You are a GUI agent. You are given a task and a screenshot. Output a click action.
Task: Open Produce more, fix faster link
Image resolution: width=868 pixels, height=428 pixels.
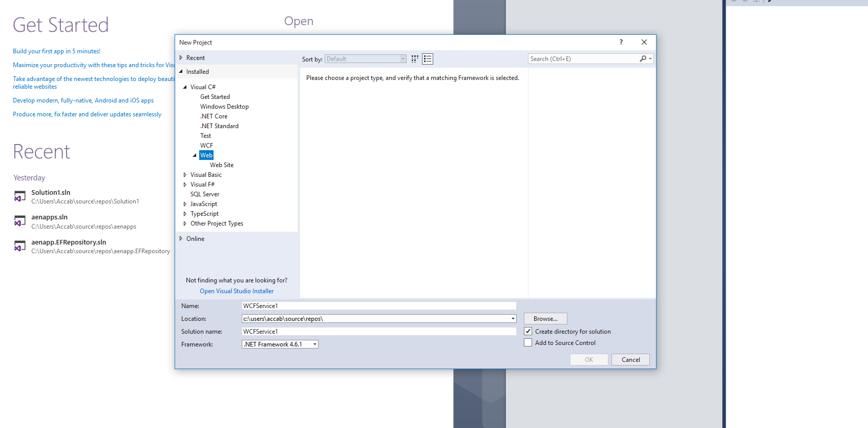point(87,114)
